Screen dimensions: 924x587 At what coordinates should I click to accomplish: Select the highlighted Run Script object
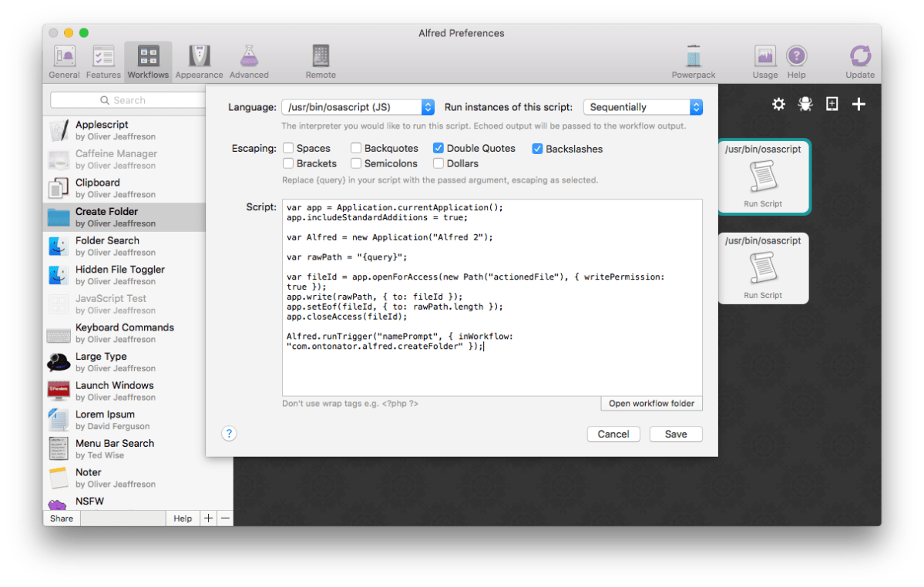763,176
